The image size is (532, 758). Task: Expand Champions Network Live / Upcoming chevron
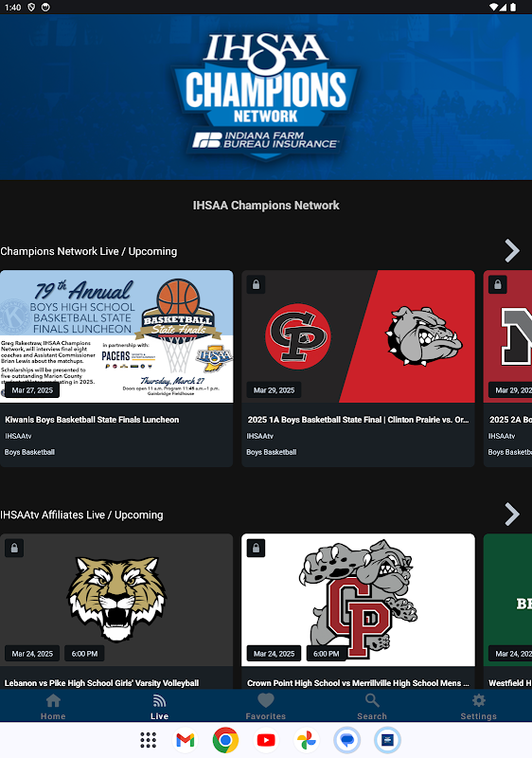tap(512, 251)
